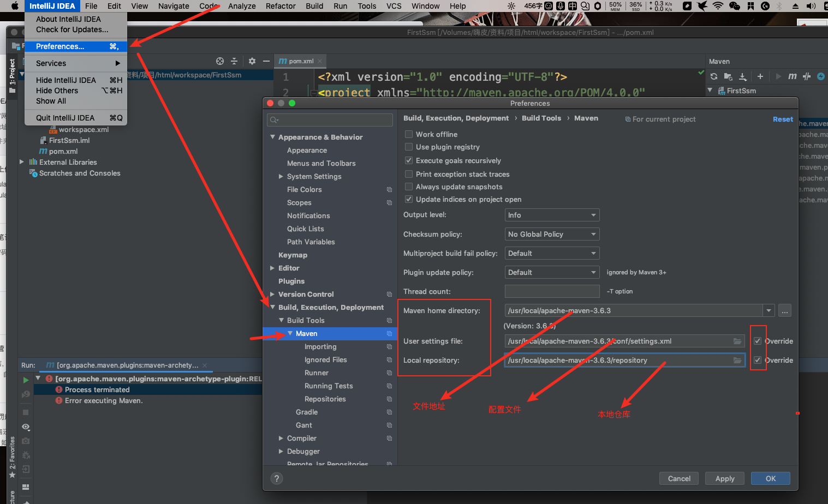The width and height of the screenshot is (828, 504).
Task: Collapse FirstSsm node in Maven panel
Action: click(710, 91)
